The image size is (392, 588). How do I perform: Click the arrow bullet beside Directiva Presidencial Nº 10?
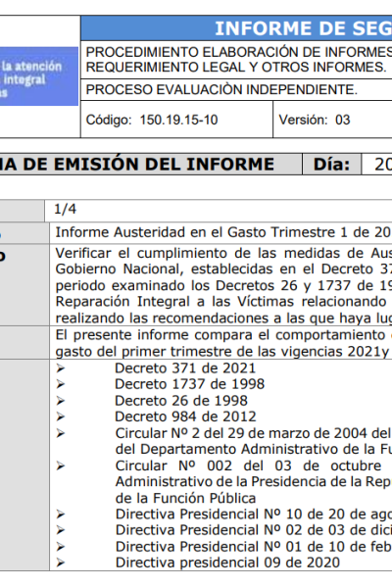tap(61, 514)
